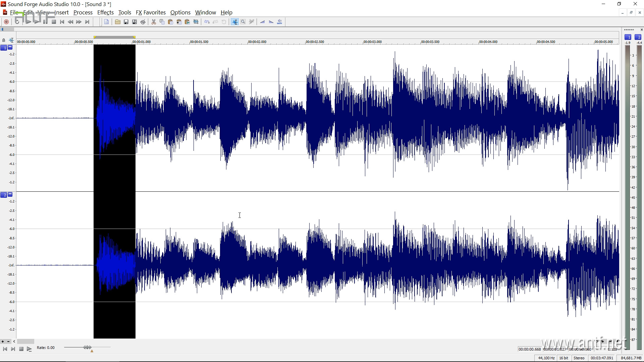
Task: Click the Paste clipboard icon
Action: point(170,22)
